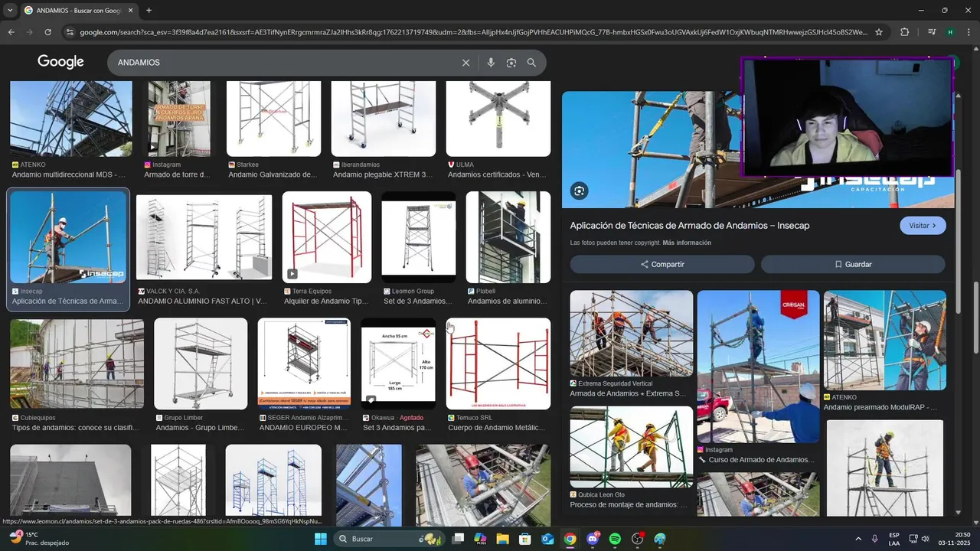Image resolution: width=980 pixels, height=551 pixels.
Task: Bookmark this page with the star
Action: click(x=879, y=32)
